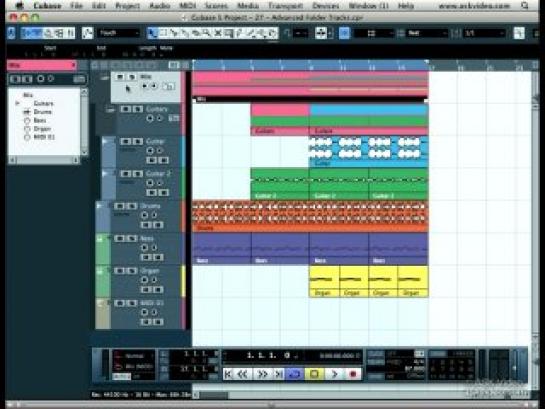Click the automation mode icon beside Touch
Image resolution: width=545 pixels, height=409 pixels.
pos(87,33)
